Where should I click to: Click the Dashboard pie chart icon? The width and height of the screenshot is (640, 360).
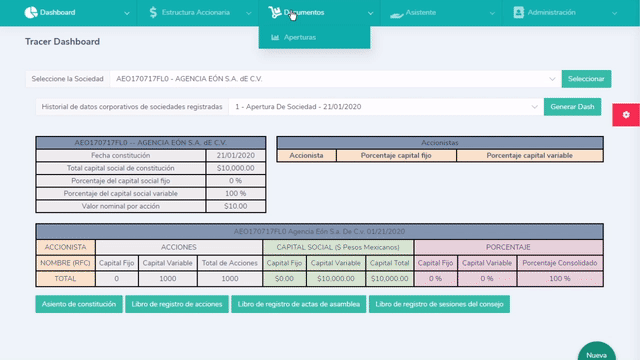point(31,13)
